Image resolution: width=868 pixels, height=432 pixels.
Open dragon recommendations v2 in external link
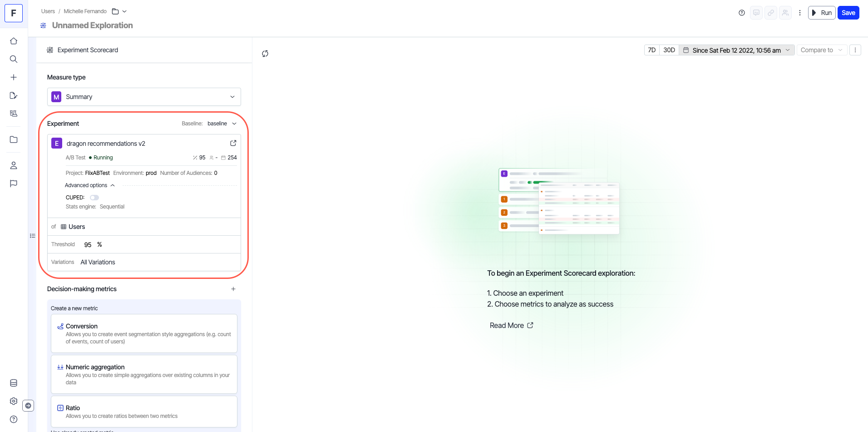coord(233,143)
